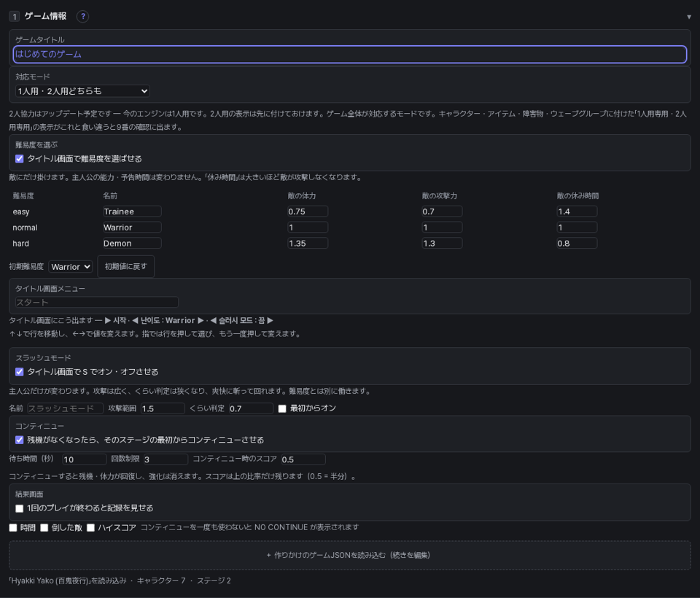Collapse the ゲーム情報 section arrow
700x598 pixels.
[x=689, y=17]
